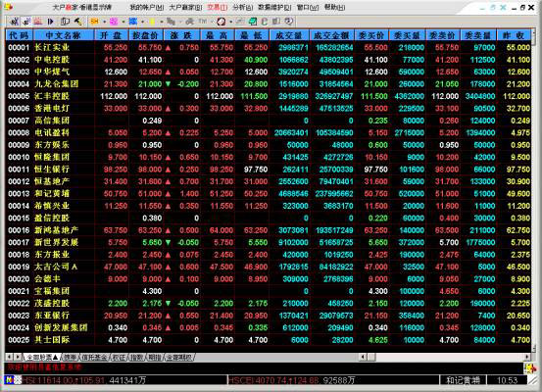Expand dropdown arrow next to magenta SZ icon

[123, 22]
